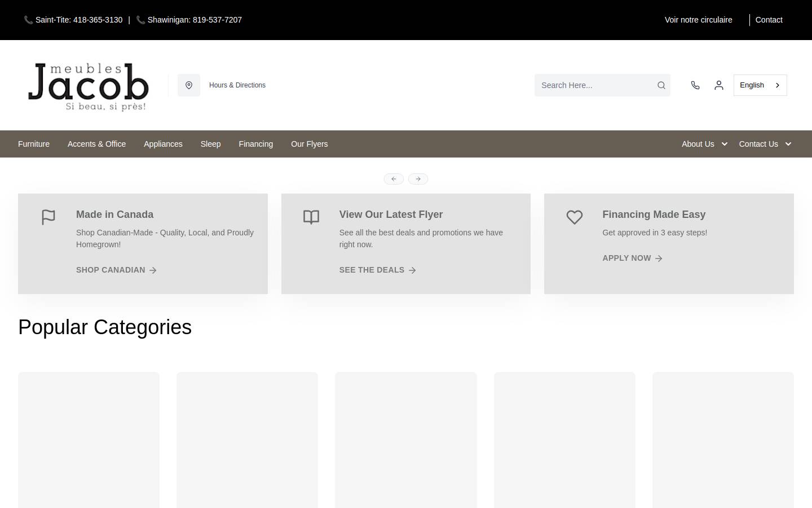This screenshot has height=508, width=812.
Task: Click the Made in Canada heading
Action: (x=114, y=214)
